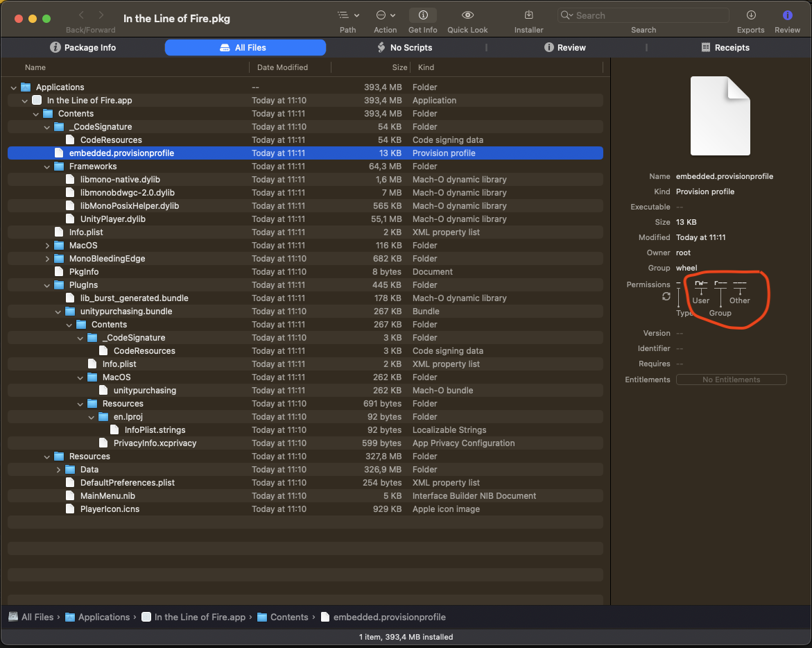
Task: Expand the MonoBleedingEdge folder
Action: 47,259
